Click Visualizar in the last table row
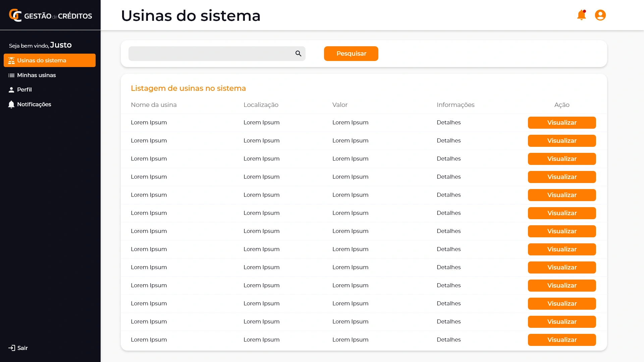644x362 pixels. (x=561, y=340)
